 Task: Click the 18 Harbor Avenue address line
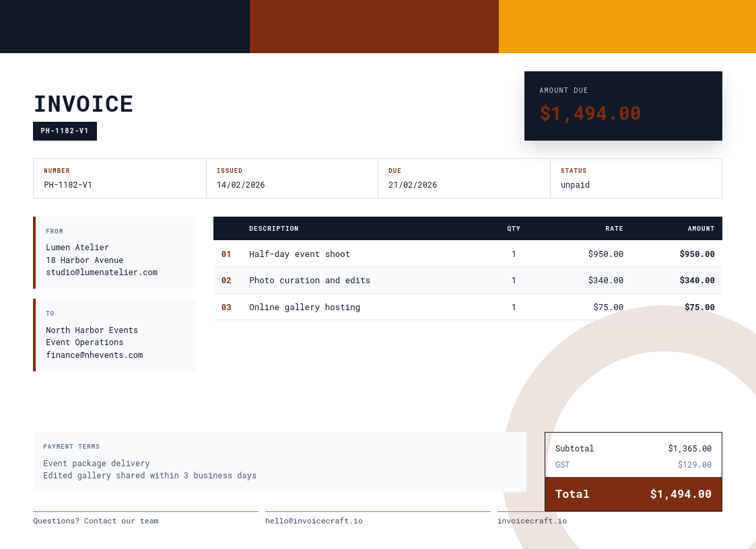(84, 260)
